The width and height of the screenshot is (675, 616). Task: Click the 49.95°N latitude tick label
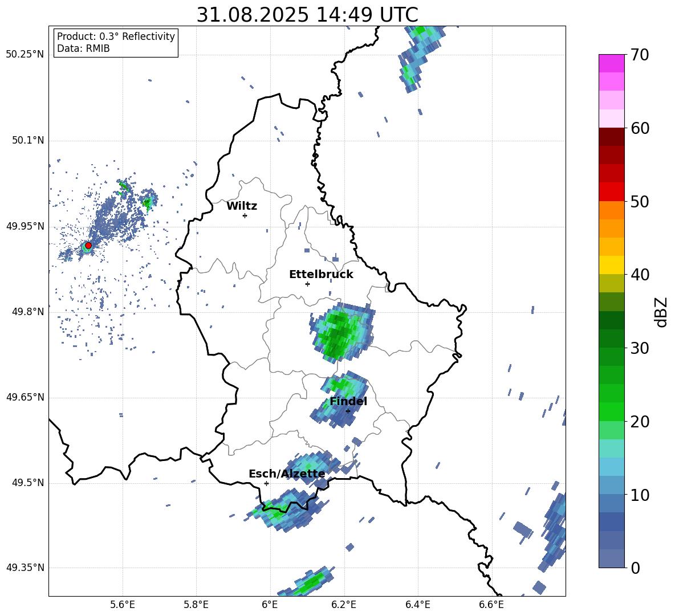25,226
